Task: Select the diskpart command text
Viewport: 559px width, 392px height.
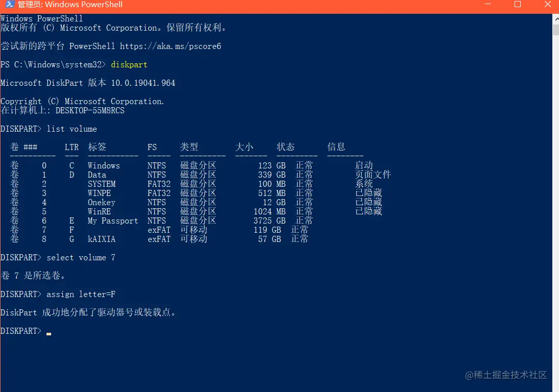Action: click(x=129, y=64)
